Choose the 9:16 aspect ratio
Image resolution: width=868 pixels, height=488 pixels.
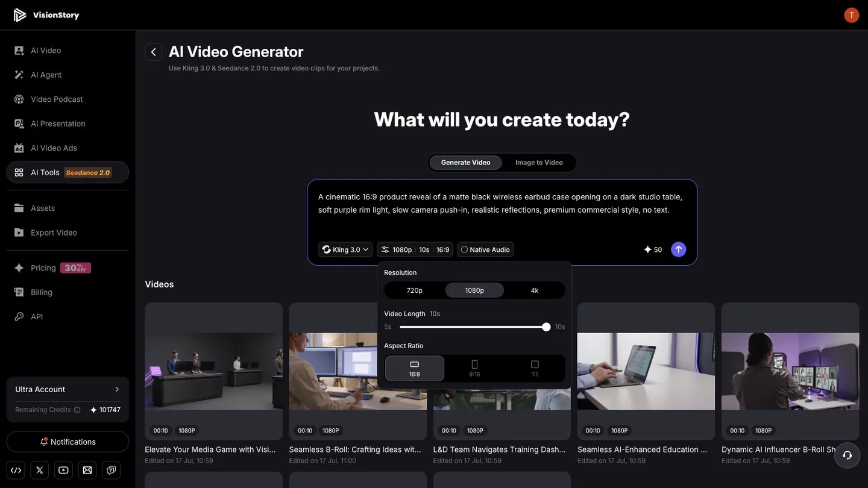(x=474, y=369)
